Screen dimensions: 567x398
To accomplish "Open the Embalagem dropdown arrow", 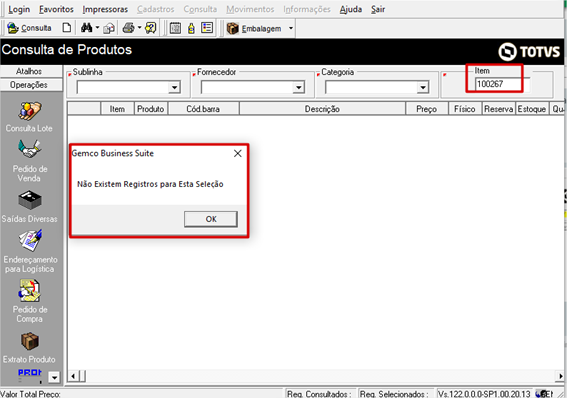I will pyautogui.click(x=291, y=28).
